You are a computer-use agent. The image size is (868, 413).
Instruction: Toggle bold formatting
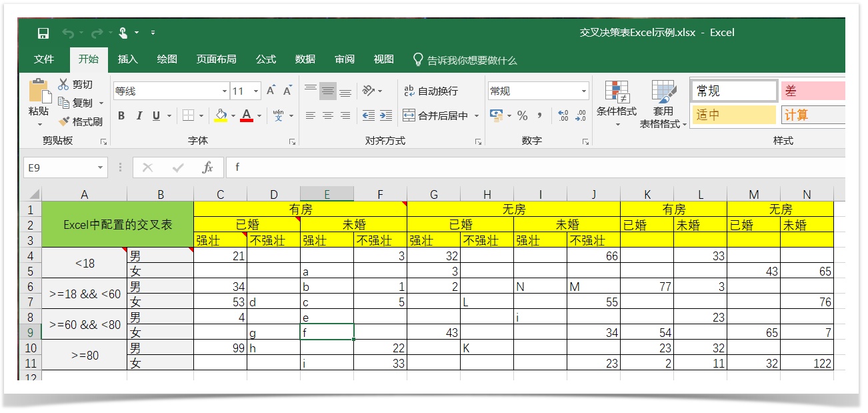pyautogui.click(x=121, y=116)
